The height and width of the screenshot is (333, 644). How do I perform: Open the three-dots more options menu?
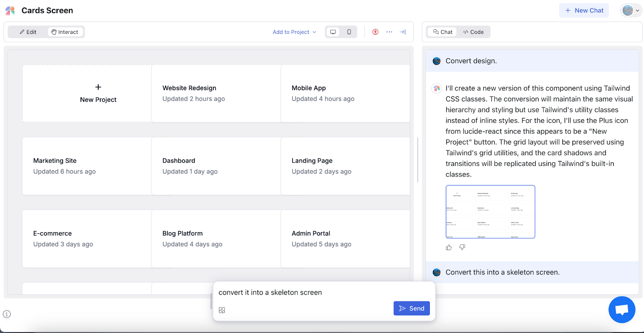coord(389,32)
